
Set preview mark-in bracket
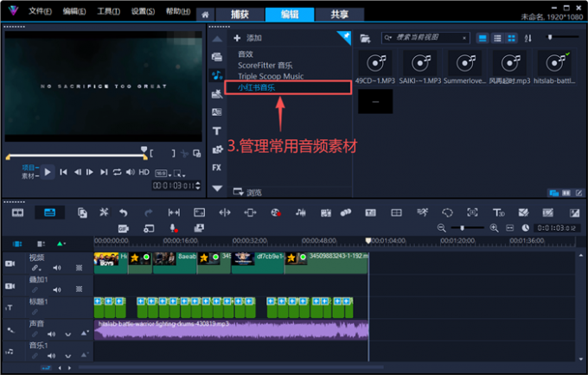pos(151,153)
